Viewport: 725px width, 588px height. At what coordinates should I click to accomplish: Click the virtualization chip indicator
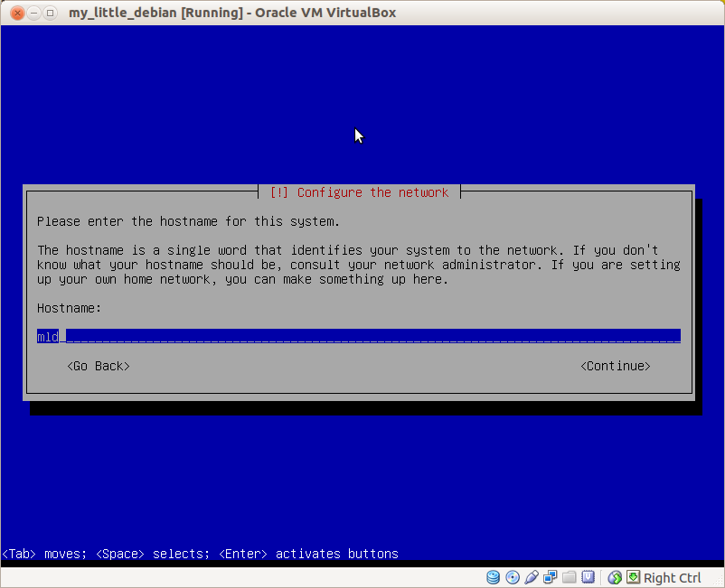point(588,577)
